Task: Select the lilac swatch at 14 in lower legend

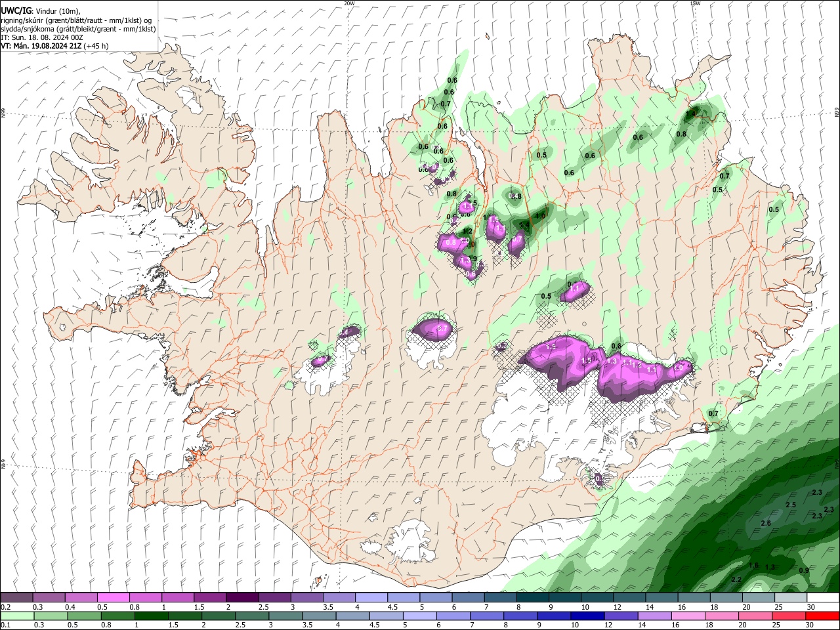Action: click(654, 616)
